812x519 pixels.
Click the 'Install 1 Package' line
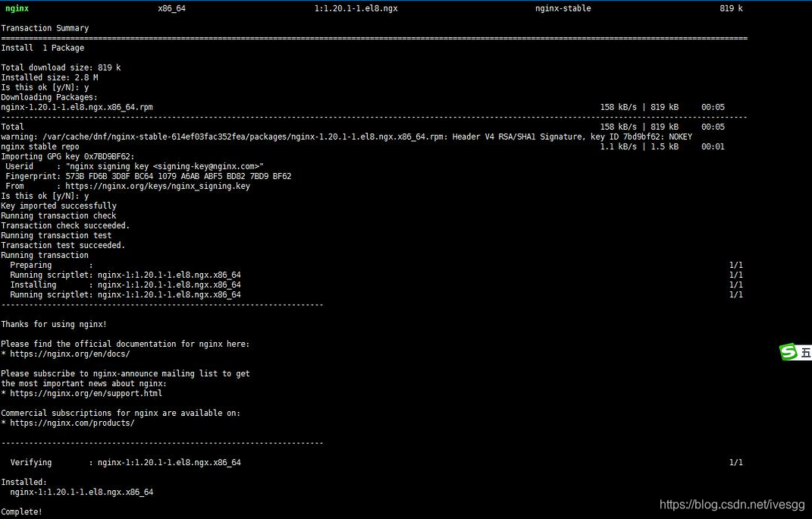[x=42, y=48]
